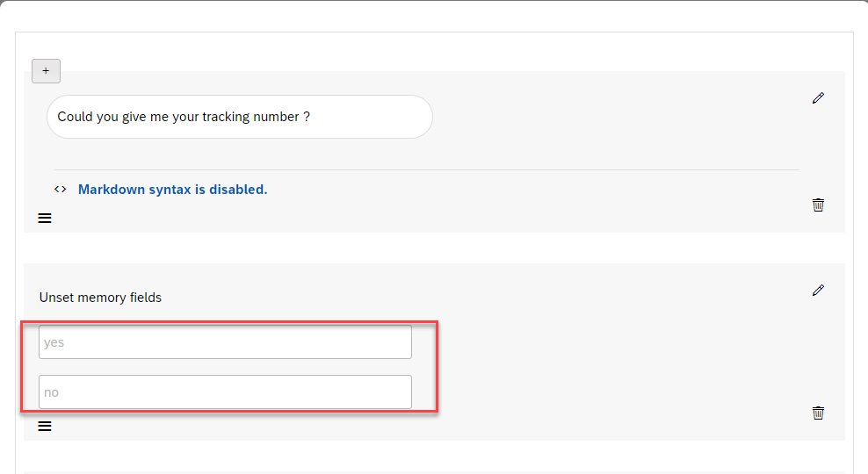Click the question mark ending the message
This screenshot has height=474, width=868.
(x=306, y=117)
